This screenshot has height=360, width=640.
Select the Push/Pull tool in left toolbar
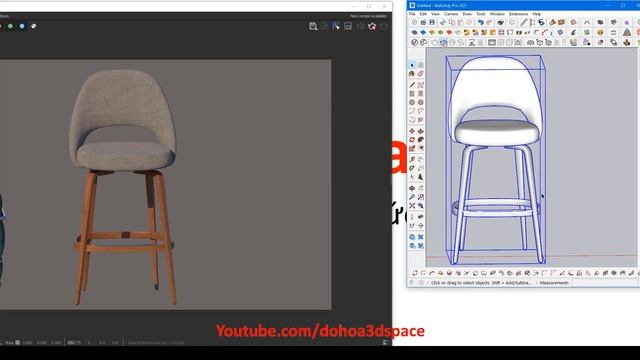420,131
